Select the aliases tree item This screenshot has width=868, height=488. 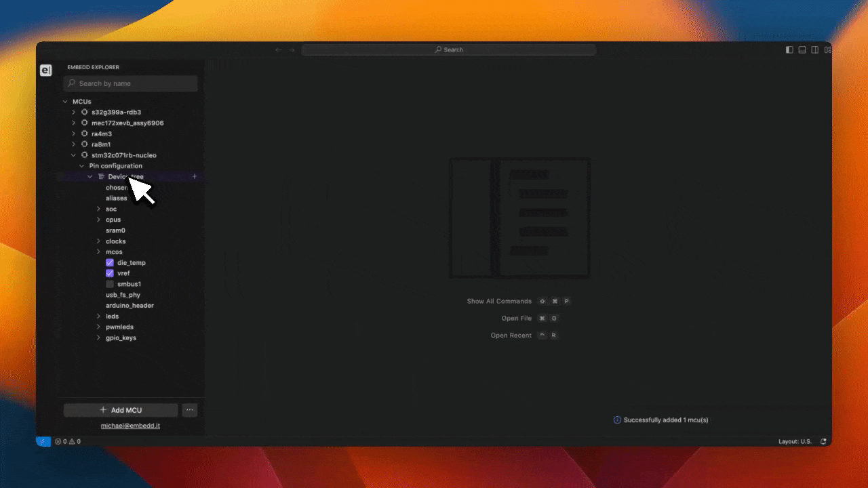tap(117, 199)
